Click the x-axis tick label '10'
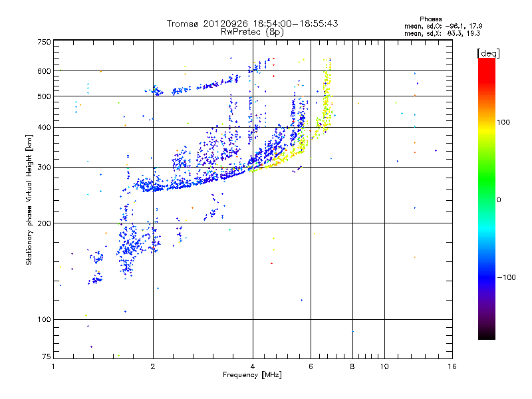The image size is (532, 399). pos(384,366)
